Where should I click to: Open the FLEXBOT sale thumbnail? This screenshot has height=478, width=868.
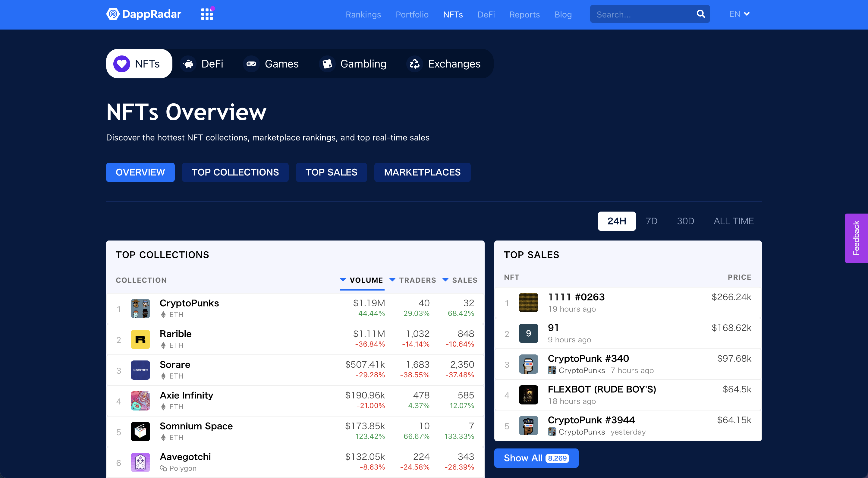(x=528, y=395)
